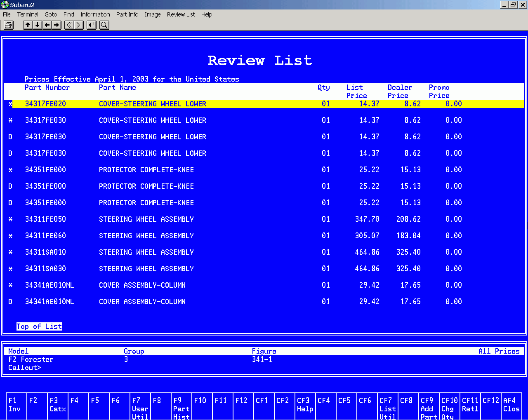The image size is (528, 420).
Task: Click list price 347.70
Action: coord(367,219)
